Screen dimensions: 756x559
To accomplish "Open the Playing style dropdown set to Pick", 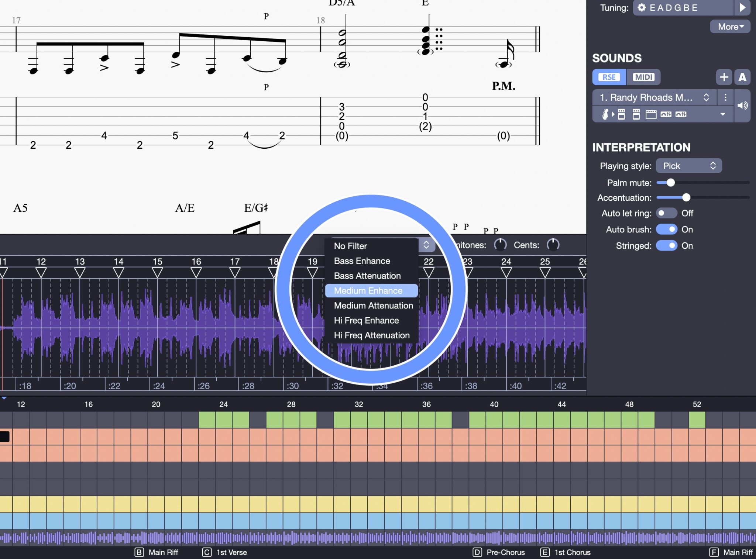I will [x=688, y=166].
